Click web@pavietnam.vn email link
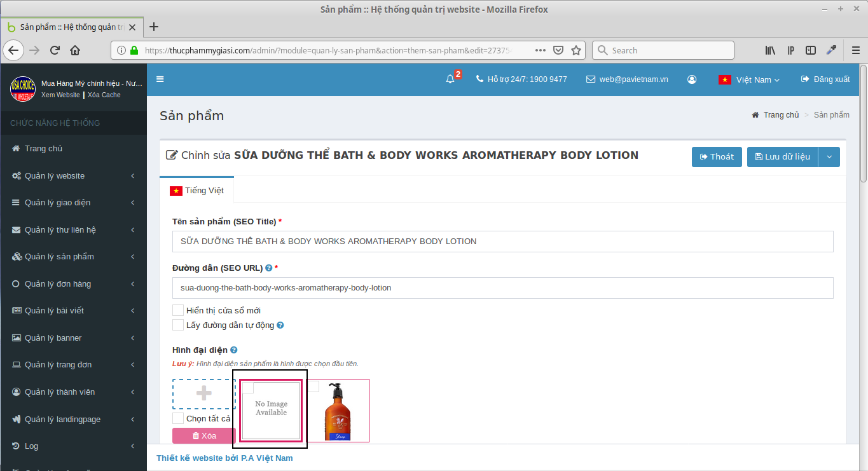Image resolution: width=868 pixels, height=471 pixels. tap(628, 79)
